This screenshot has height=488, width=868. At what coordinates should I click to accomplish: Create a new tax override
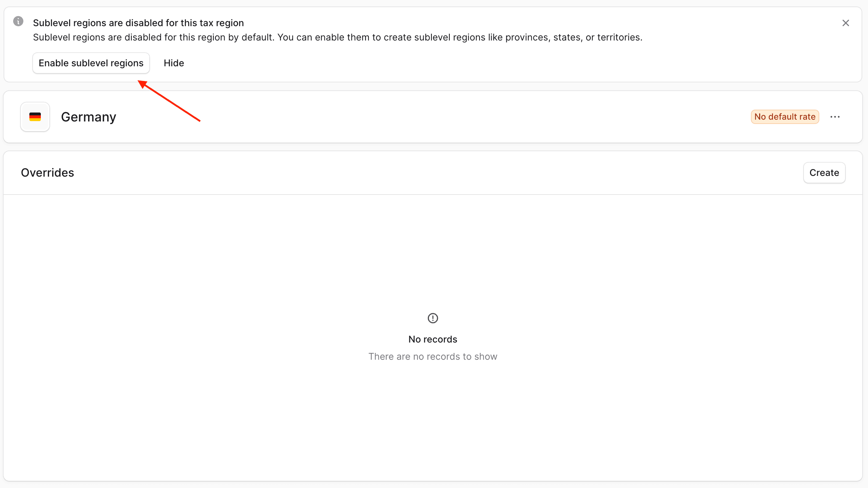[824, 173]
